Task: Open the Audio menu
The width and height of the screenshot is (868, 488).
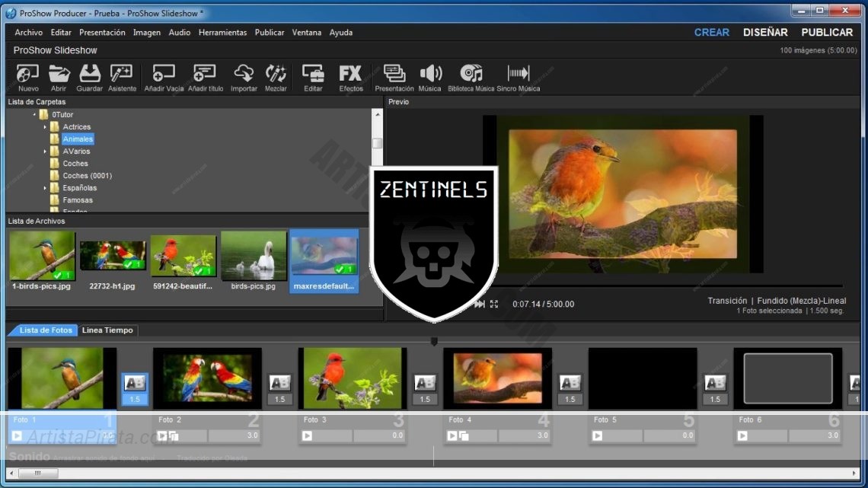Action: coord(180,33)
